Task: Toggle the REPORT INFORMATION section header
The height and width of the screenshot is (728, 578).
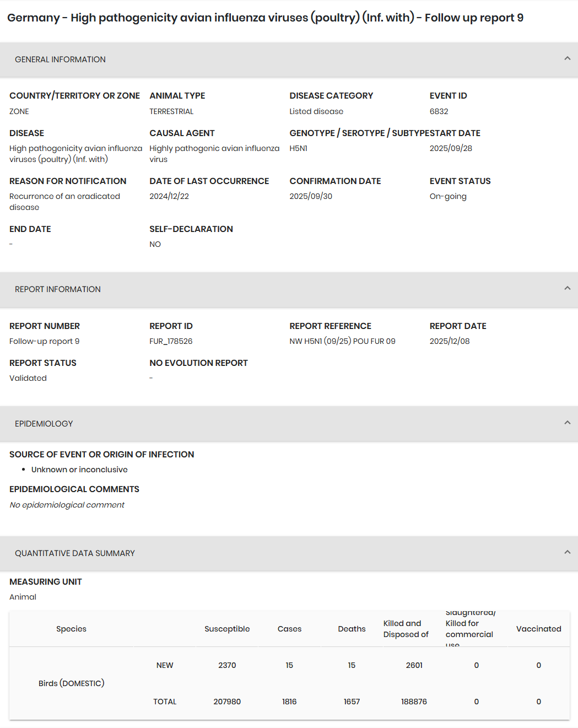Action: [x=289, y=289]
